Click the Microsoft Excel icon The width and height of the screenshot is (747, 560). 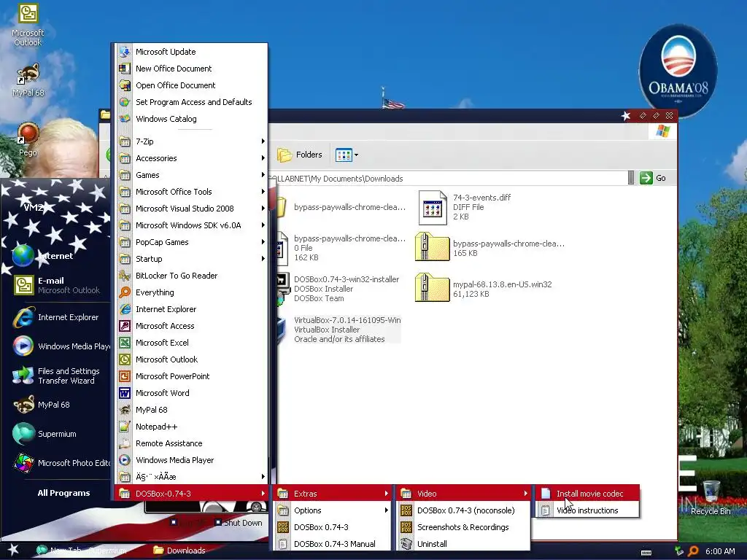(125, 343)
